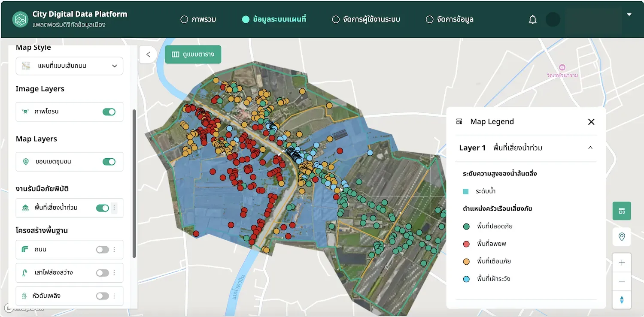Click the red พื้นที่อพยพ legend swatch
The width and height of the screenshot is (644, 317).
click(466, 244)
